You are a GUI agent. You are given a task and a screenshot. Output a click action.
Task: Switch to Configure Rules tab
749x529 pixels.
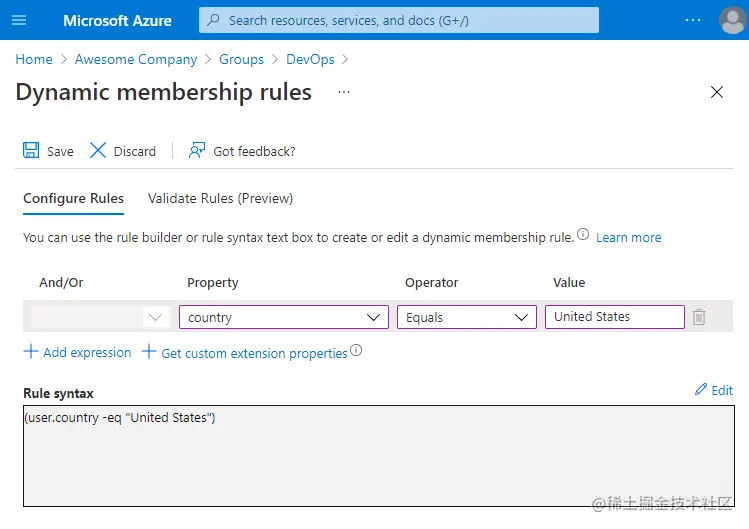coord(74,198)
